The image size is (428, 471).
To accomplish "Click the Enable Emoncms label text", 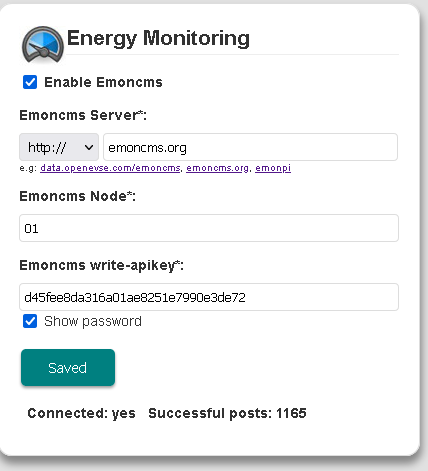I will coord(103,82).
